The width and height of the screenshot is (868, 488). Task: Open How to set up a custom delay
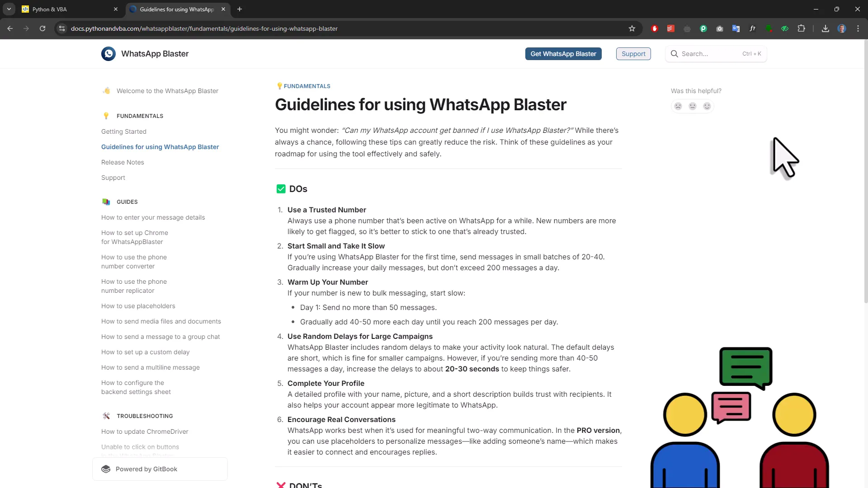[x=145, y=352]
